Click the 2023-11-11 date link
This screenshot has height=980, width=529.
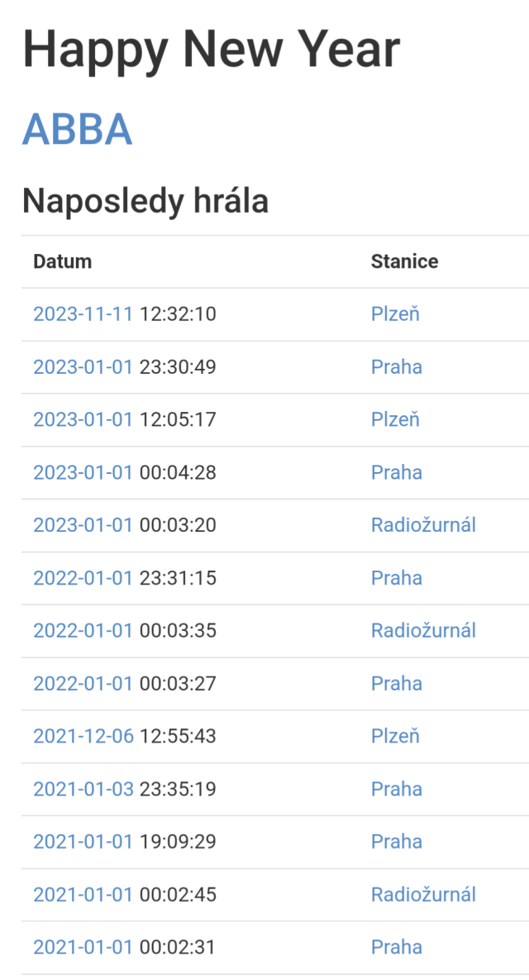[x=83, y=314]
